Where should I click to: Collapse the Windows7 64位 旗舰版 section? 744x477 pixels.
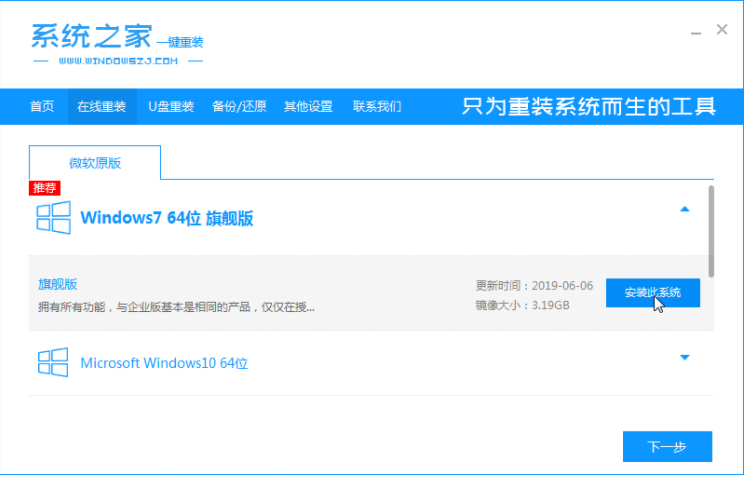coord(685,209)
